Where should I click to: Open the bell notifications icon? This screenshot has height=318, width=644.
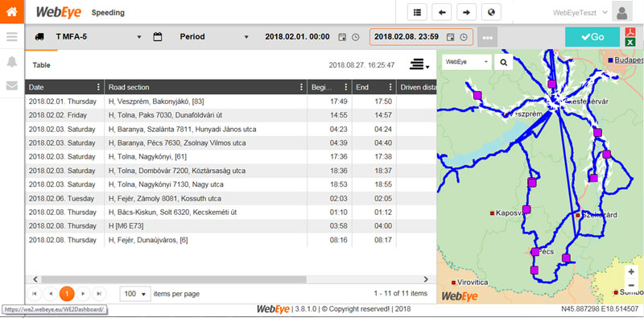(12, 62)
